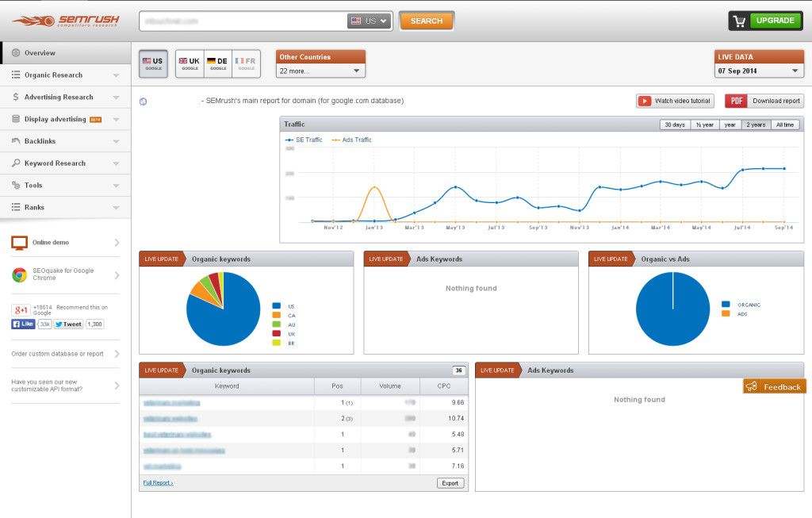
Task: Open the Live Data date dropdown
Action: pyautogui.click(x=759, y=71)
